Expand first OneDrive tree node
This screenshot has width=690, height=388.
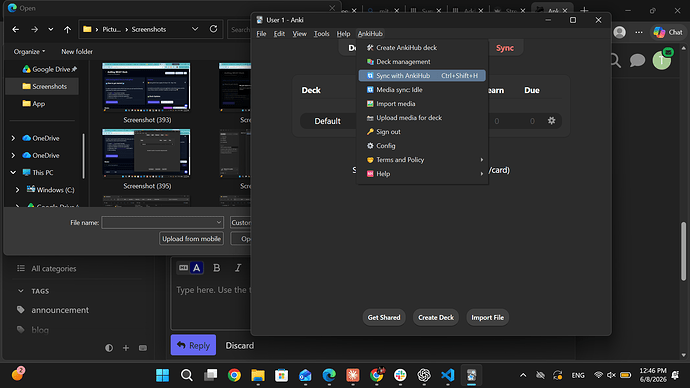pos(13,138)
